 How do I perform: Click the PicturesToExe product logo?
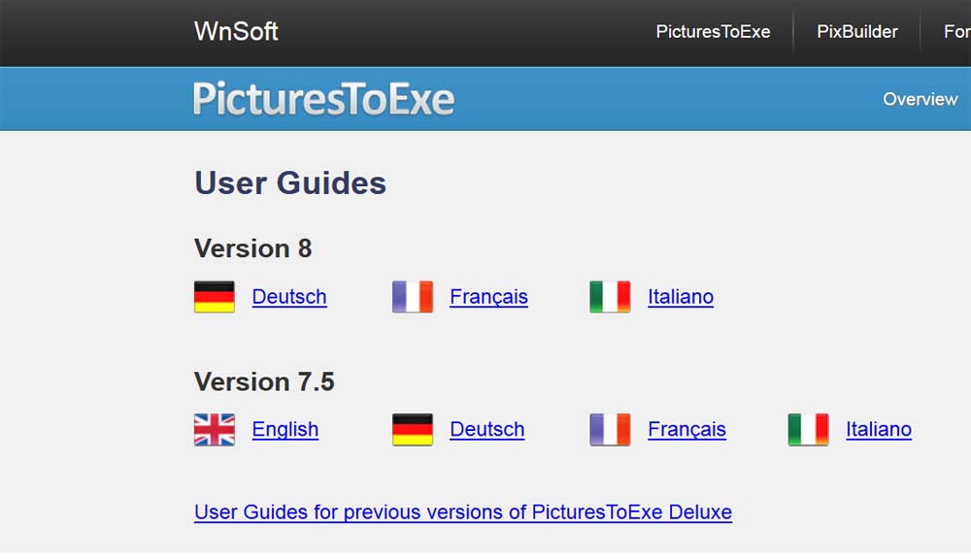[323, 99]
